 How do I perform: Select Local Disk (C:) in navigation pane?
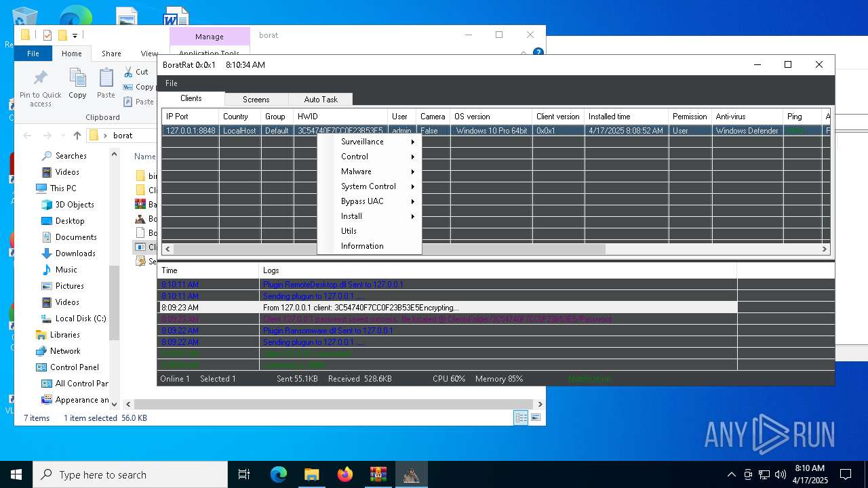81,319
